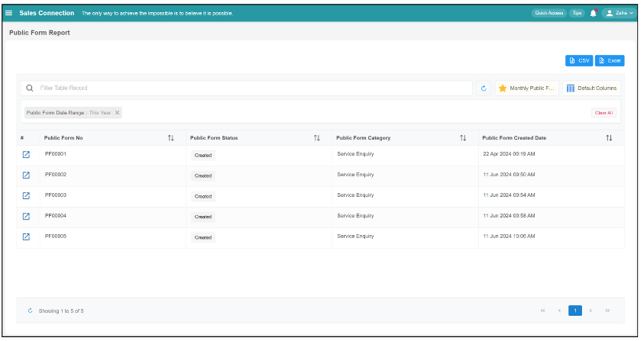Go to first page

tap(543, 310)
